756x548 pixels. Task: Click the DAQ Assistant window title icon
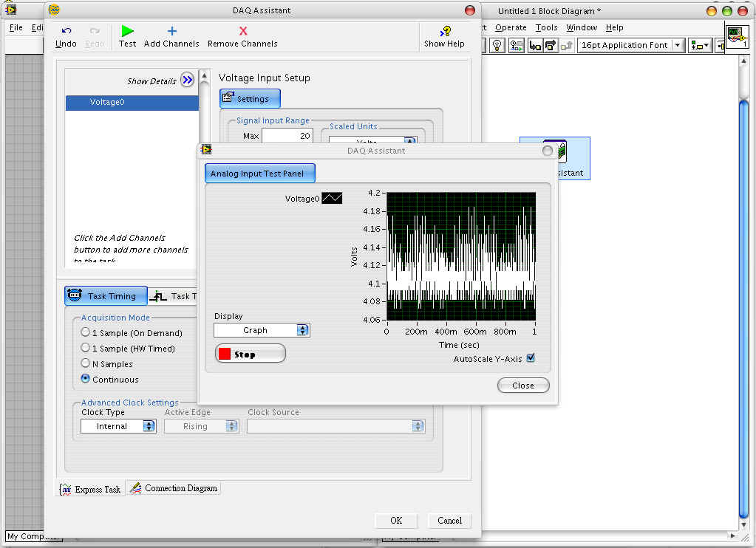54,10
